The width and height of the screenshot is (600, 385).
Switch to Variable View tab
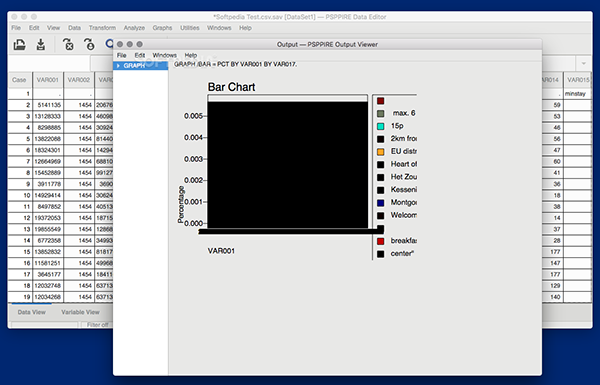tap(80, 312)
